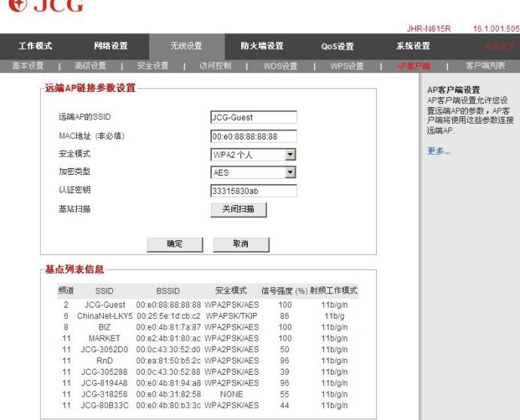520x420 pixels.
Task: Switch to the 安全设置 sub-tab
Action: (152, 66)
